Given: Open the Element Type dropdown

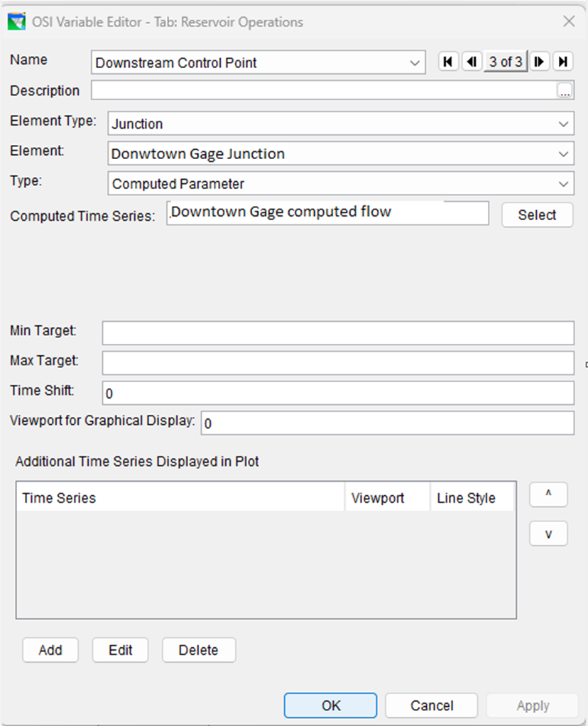Looking at the screenshot, I should tap(564, 124).
